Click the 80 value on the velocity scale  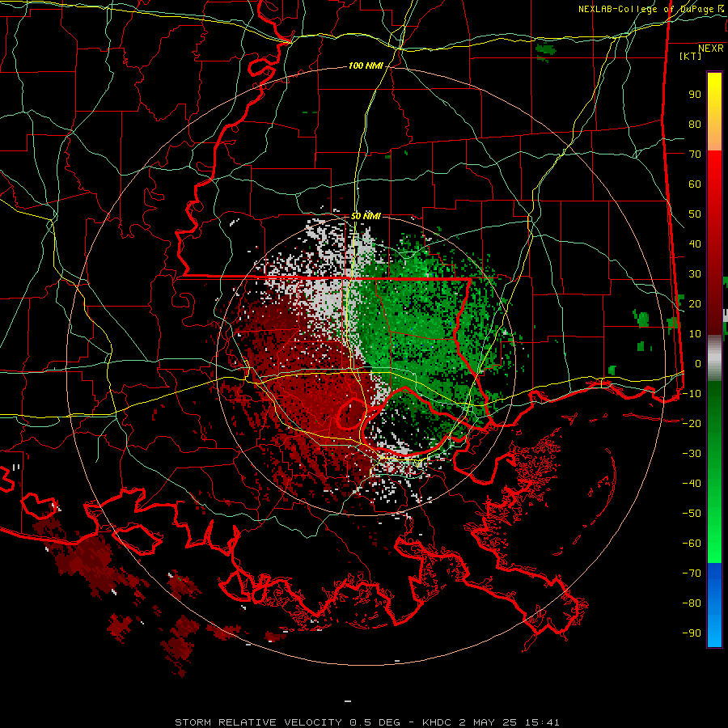point(695,125)
